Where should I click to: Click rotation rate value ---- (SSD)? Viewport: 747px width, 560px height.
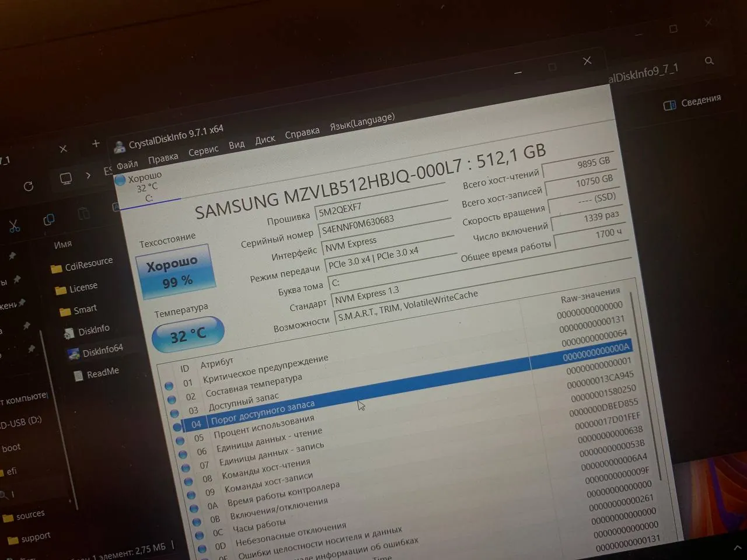point(585,201)
